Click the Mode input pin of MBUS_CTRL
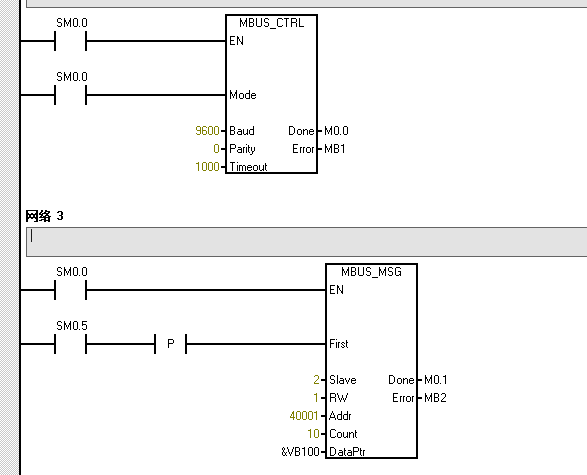 (x=243, y=95)
